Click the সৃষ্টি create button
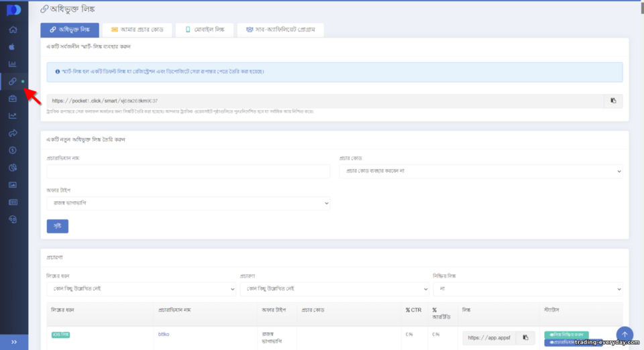644x350 pixels. tap(58, 226)
